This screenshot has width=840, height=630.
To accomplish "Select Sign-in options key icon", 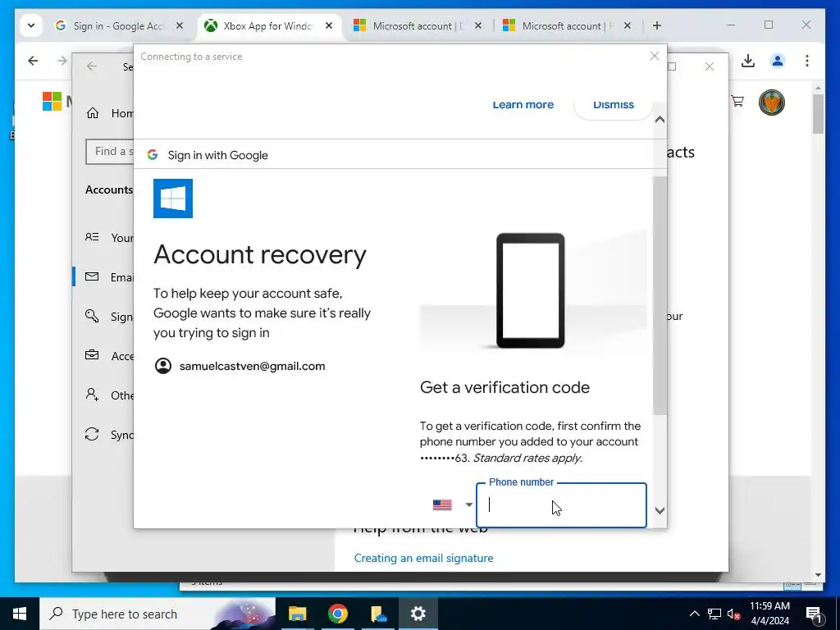I will (x=92, y=316).
